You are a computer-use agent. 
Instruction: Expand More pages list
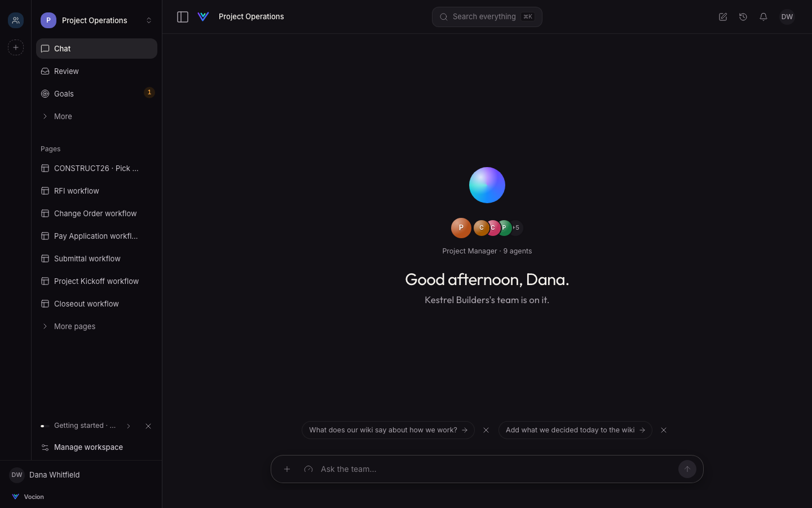click(96, 326)
